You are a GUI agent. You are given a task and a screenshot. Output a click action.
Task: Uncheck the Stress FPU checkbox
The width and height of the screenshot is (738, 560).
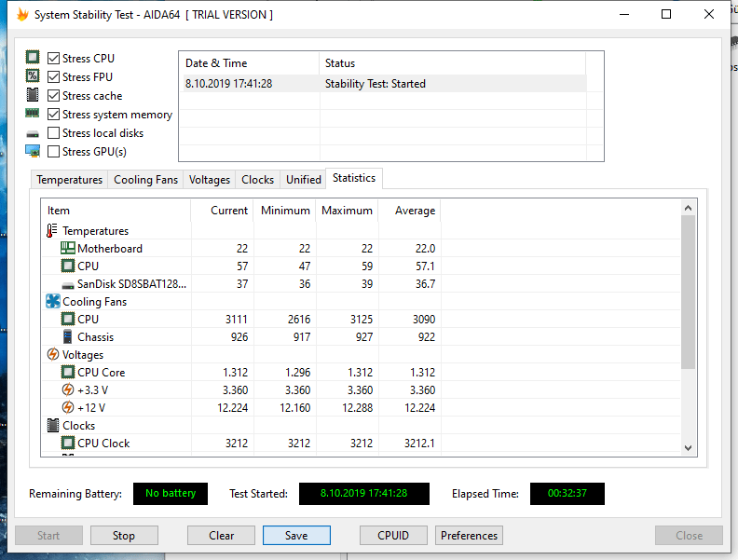[x=54, y=76]
